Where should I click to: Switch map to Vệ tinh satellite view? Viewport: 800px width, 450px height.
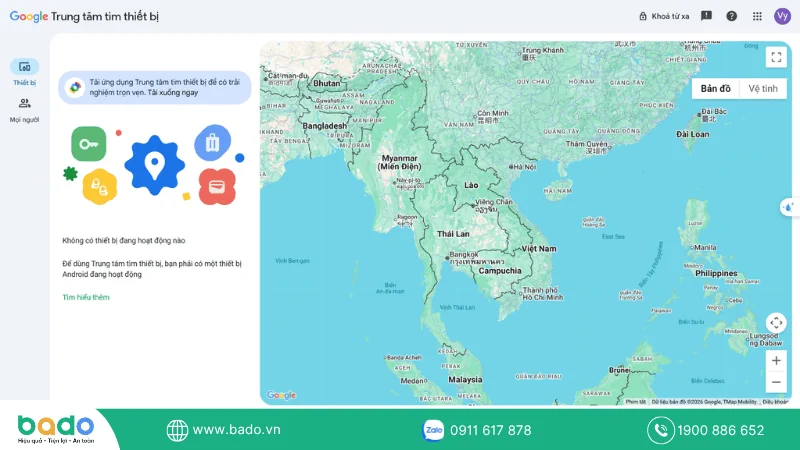pyautogui.click(x=763, y=89)
